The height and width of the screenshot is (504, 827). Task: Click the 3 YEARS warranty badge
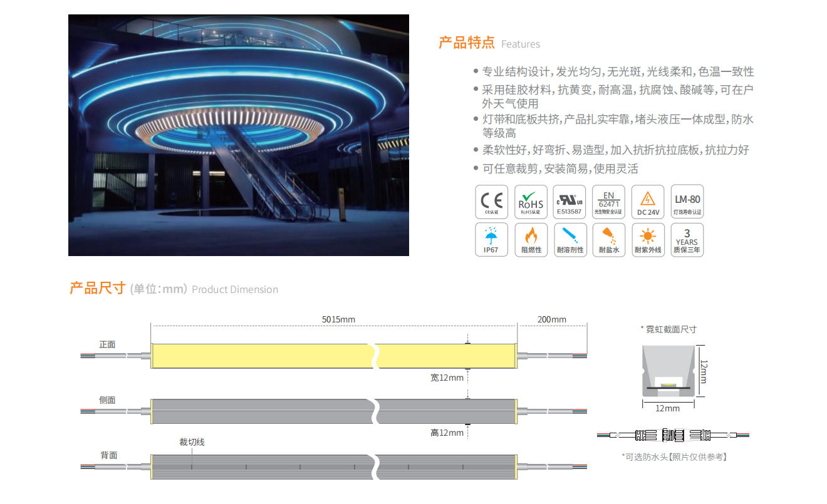pos(687,240)
